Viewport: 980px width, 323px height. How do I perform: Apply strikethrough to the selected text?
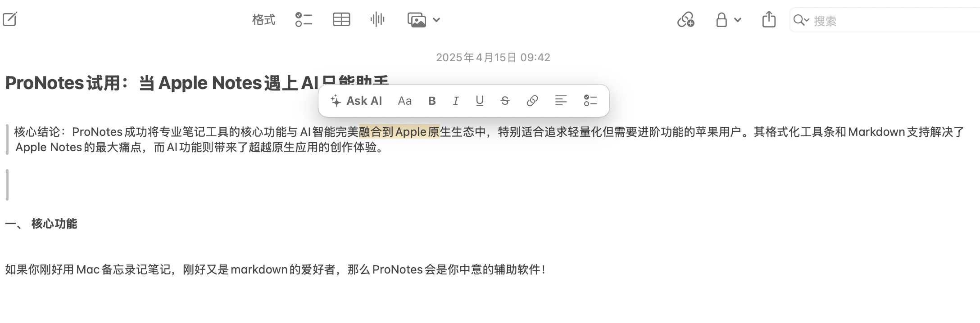tap(505, 101)
